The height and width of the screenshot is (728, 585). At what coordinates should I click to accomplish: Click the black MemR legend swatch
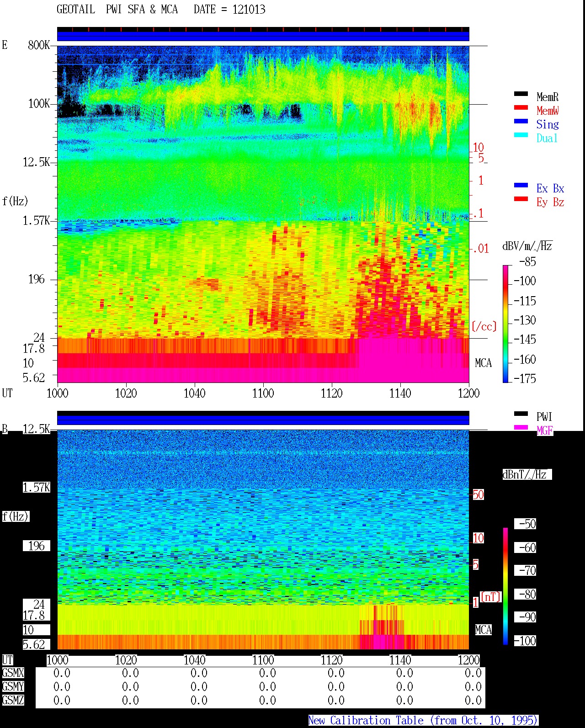point(521,94)
